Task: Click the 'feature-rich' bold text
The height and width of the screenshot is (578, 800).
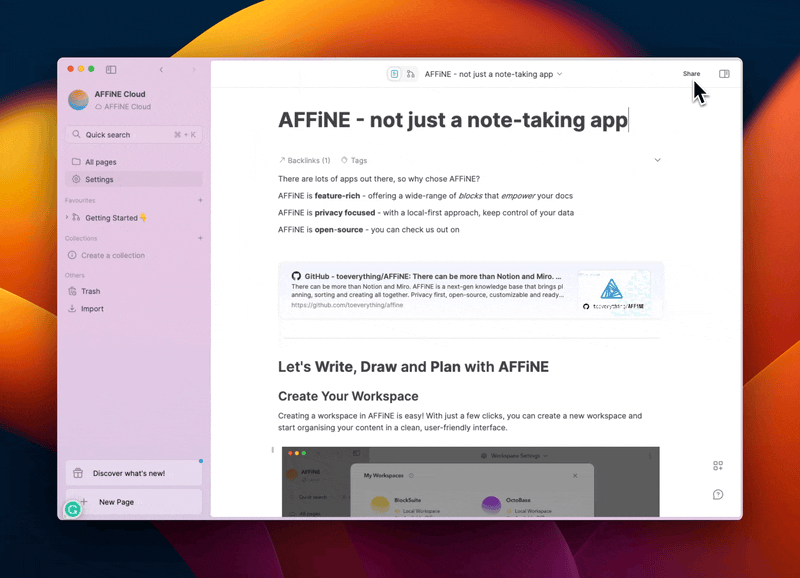Action: (337, 196)
